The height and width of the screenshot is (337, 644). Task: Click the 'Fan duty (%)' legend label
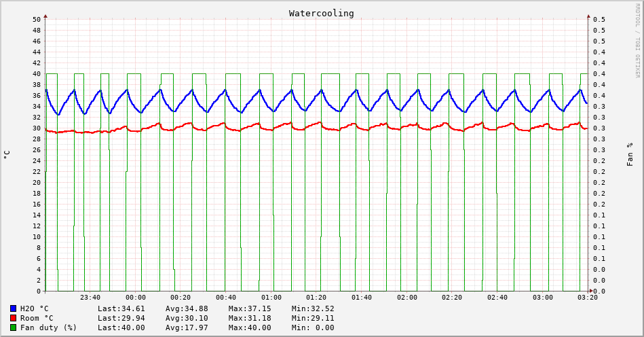point(49,327)
